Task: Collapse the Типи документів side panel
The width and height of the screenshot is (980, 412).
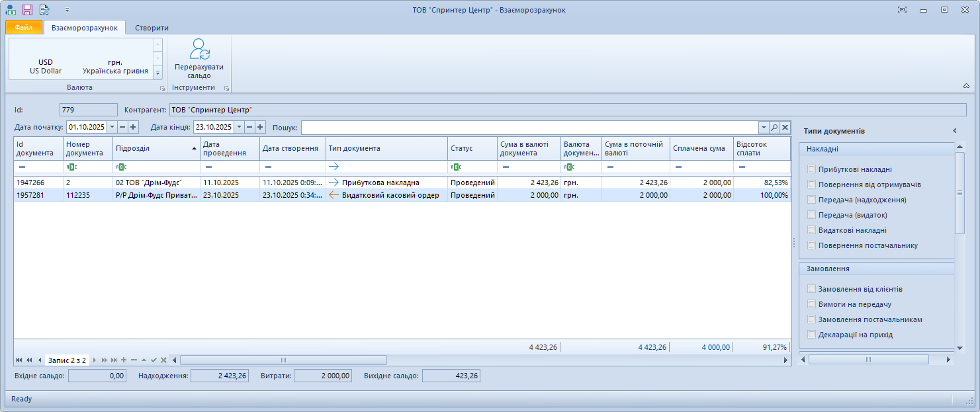Action: click(954, 131)
